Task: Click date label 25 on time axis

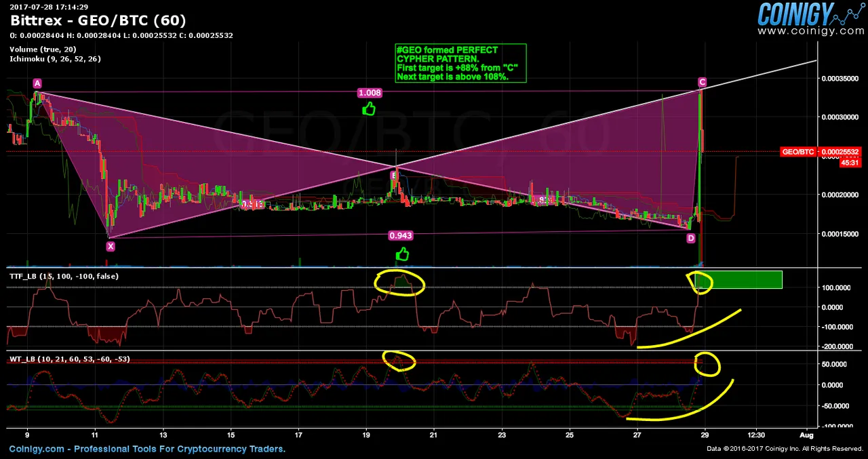Action: 570,435
